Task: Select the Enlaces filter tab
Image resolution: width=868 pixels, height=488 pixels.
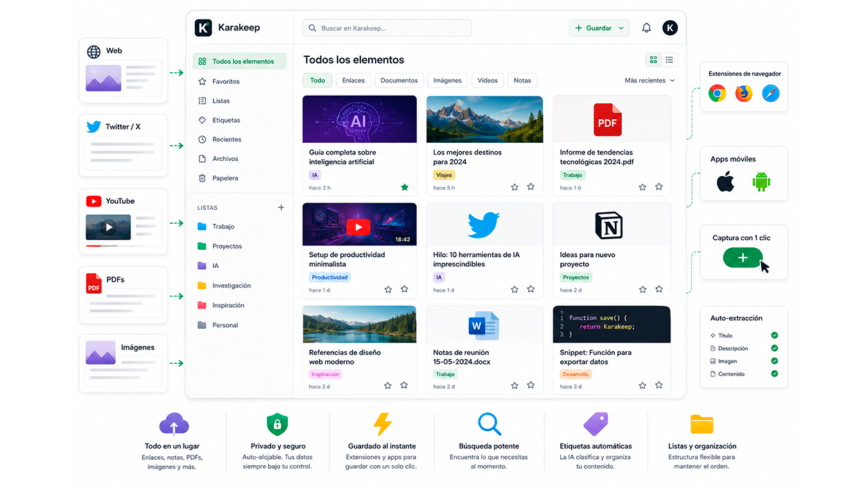Action: click(x=353, y=80)
